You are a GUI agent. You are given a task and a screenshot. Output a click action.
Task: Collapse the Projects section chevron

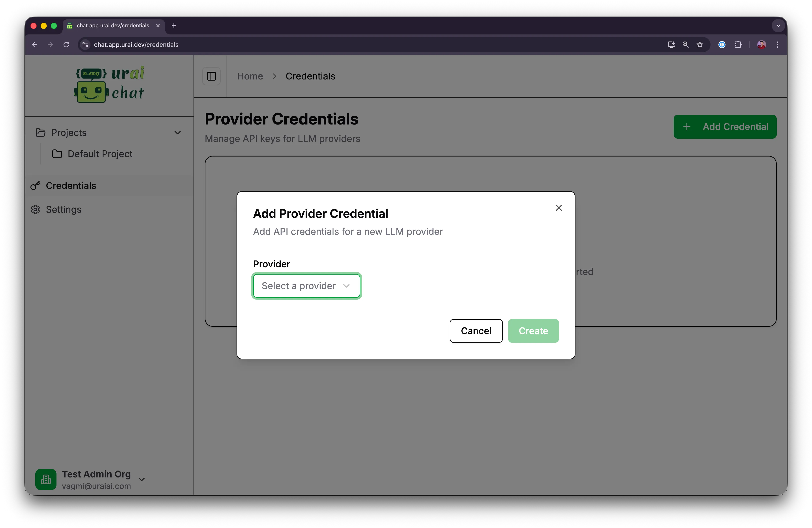pyautogui.click(x=178, y=133)
